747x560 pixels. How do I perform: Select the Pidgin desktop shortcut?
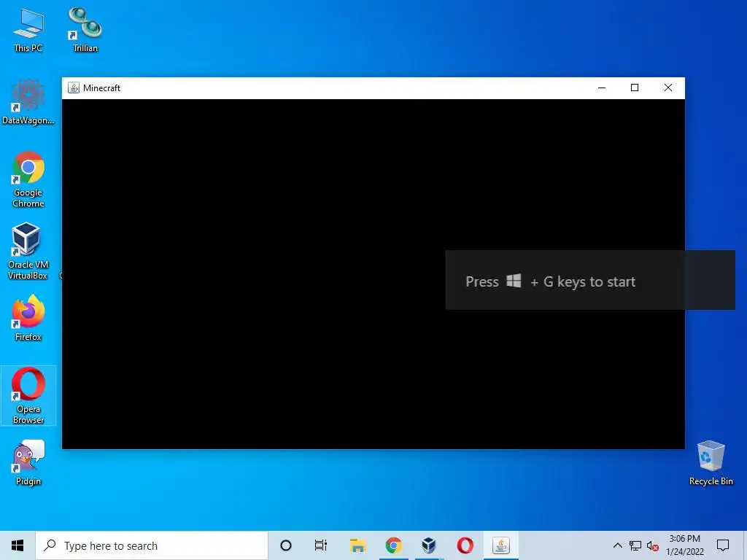pos(28,463)
